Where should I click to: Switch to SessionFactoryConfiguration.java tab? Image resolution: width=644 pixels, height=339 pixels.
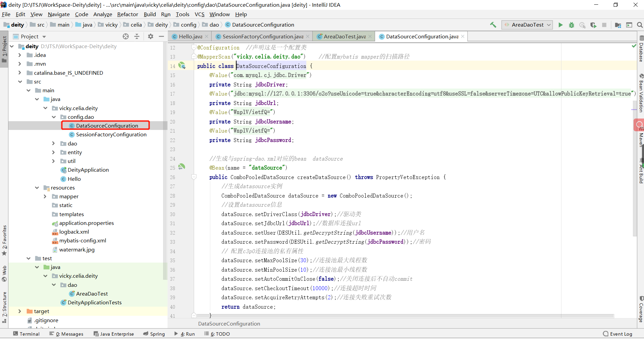click(x=263, y=36)
